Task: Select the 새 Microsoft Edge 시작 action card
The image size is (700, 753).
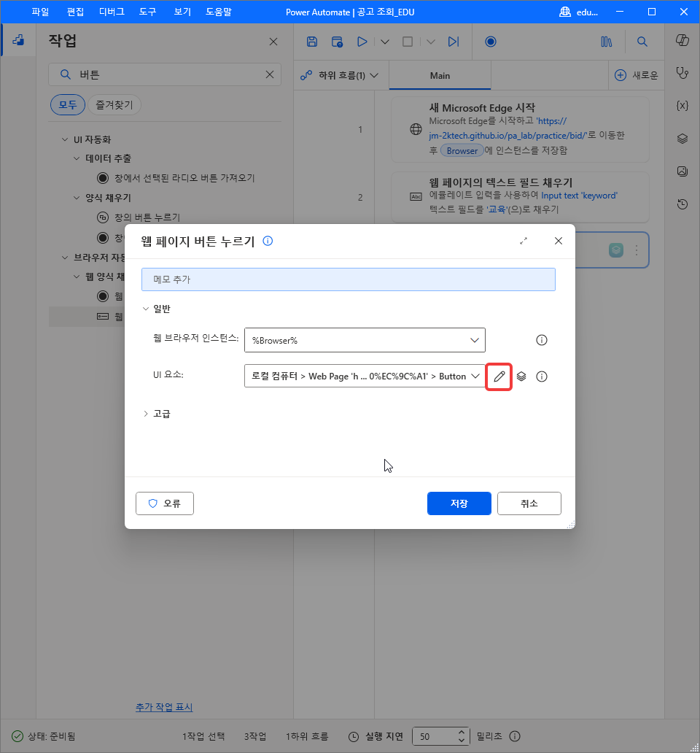Action: coord(520,130)
